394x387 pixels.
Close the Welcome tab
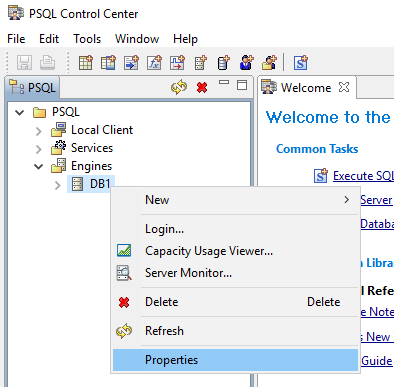(x=344, y=87)
